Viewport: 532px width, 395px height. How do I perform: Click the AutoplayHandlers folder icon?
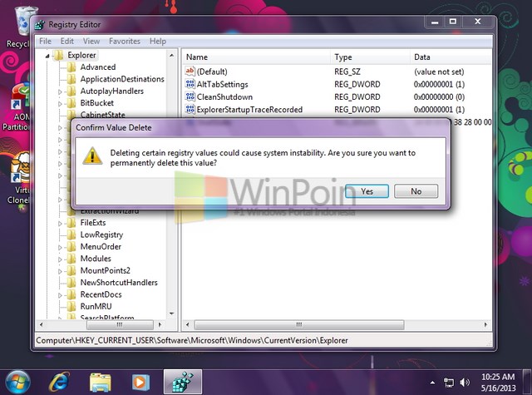click(x=71, y=91)
